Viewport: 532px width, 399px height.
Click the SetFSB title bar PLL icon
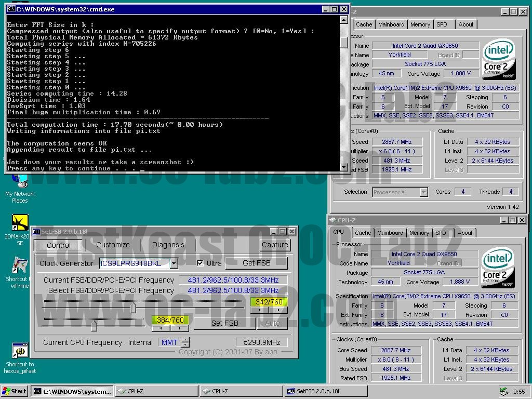36,232
